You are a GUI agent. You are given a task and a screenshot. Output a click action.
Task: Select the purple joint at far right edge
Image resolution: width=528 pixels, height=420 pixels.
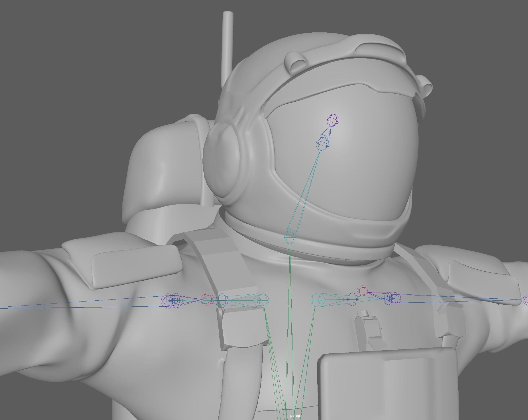click(x=526, y=300)
